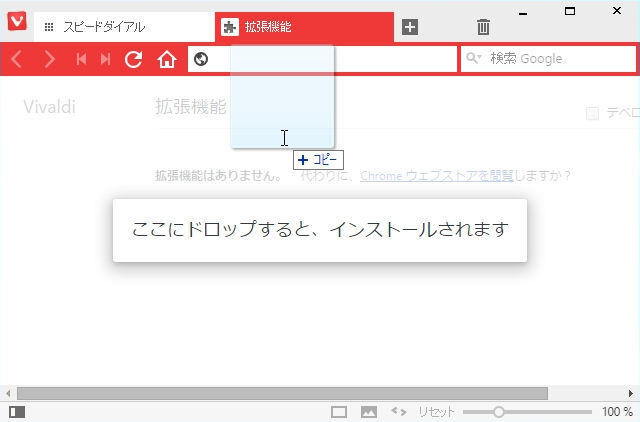The width and height of the screenshot is (640, 422).
Task: Click the speed dial grid tab icon
Action: point(49,27)
